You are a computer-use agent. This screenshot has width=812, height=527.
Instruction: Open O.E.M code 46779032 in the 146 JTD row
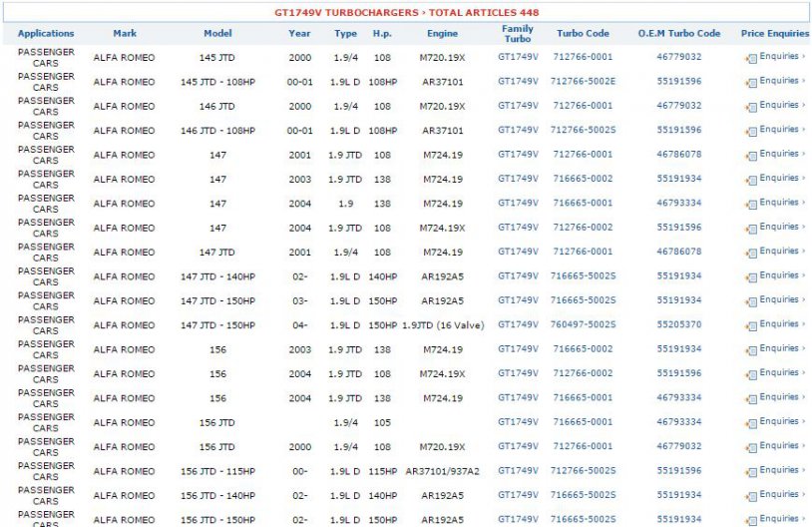pos(678,106)
